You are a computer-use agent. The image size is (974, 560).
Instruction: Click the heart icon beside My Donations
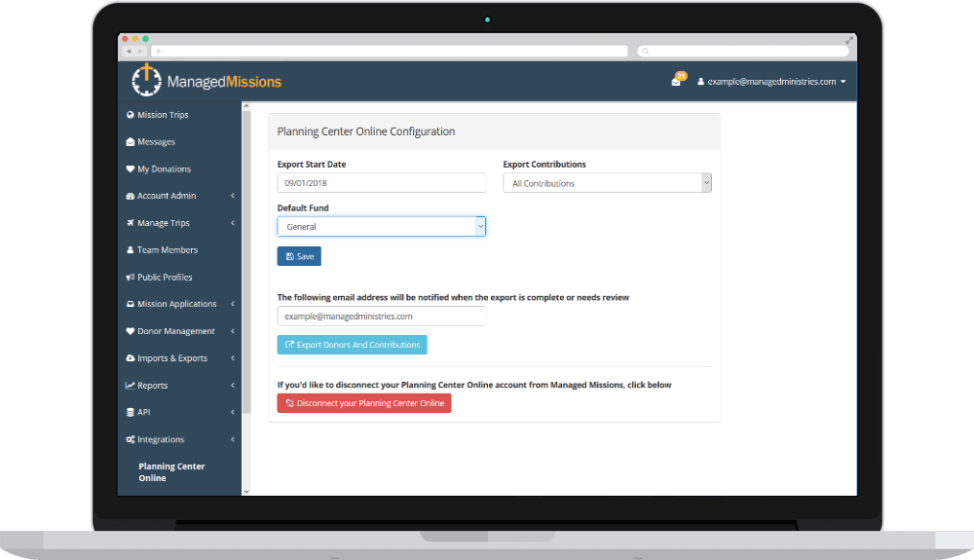tap(130, 168)
